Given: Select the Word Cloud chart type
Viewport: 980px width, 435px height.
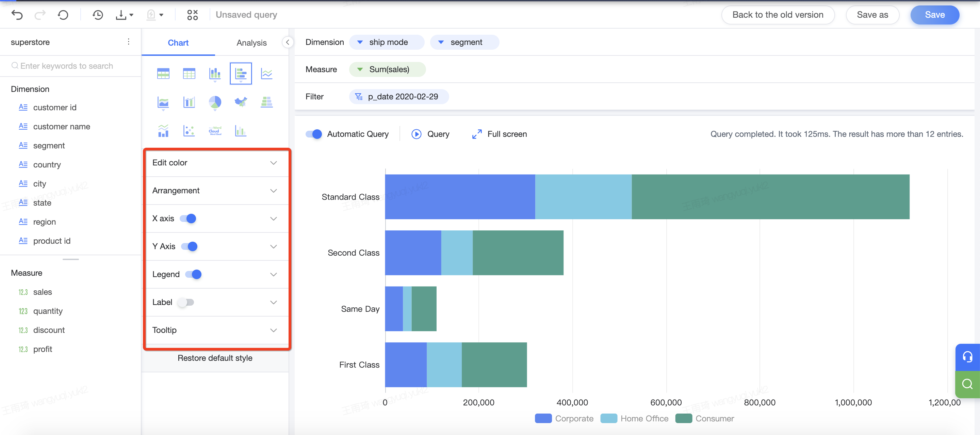Looking at the screenshot, I should pyautogui.click(x=215, y=131).
